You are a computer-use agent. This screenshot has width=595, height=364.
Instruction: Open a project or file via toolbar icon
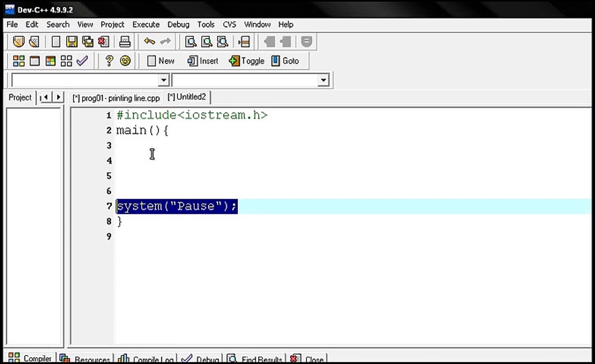point(18,41)
